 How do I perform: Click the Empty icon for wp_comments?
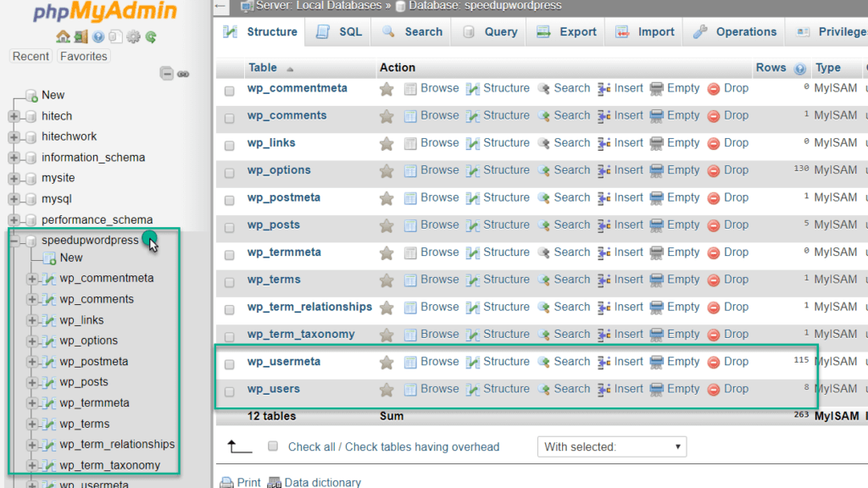(657, 116)
